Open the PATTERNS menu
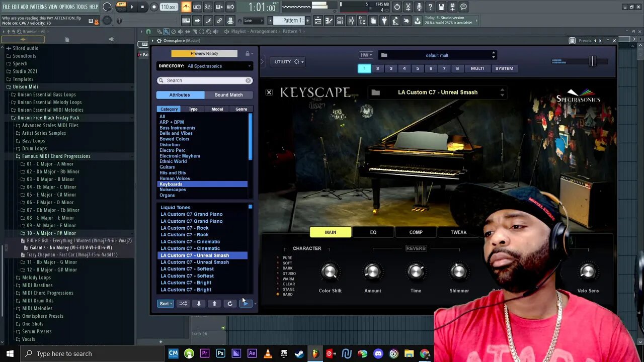Viewport: 644px width, 362px height. pyautogui.click(x=38, y=7)
